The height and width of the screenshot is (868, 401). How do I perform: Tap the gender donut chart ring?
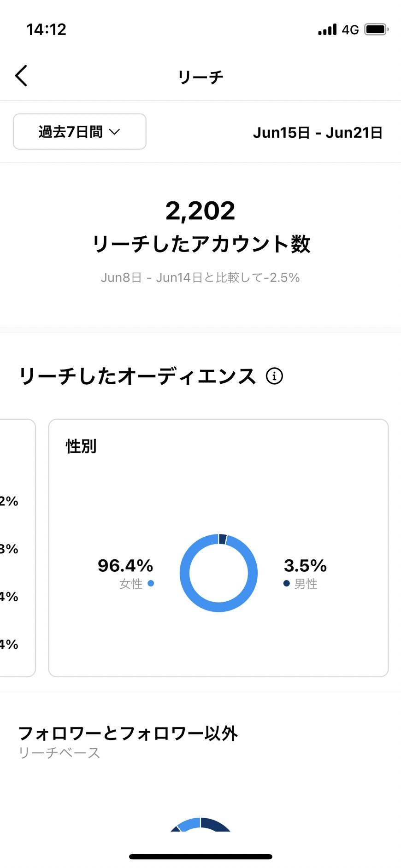(x=218, y=573)
